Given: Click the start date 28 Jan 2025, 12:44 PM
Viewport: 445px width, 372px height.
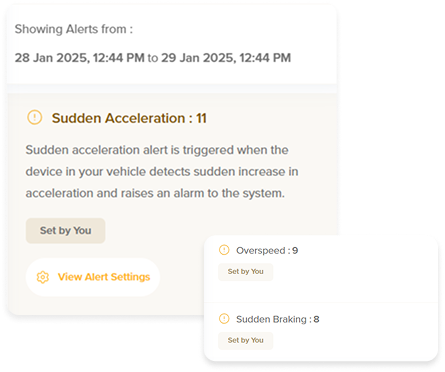Looking at the screenshot, I should click(x=80, y=58).
